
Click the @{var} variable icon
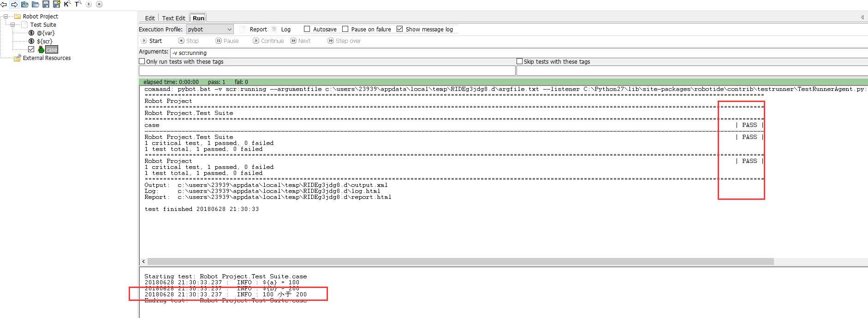tap(31, 33)
